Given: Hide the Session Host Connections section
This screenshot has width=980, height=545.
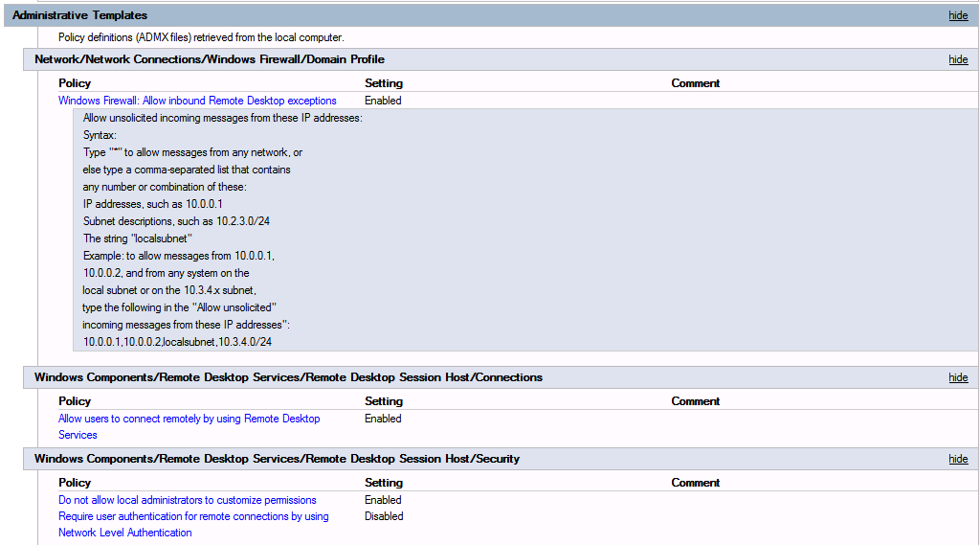Looking at the screenshot, I should pyautogui.click(x=958, y=377).
